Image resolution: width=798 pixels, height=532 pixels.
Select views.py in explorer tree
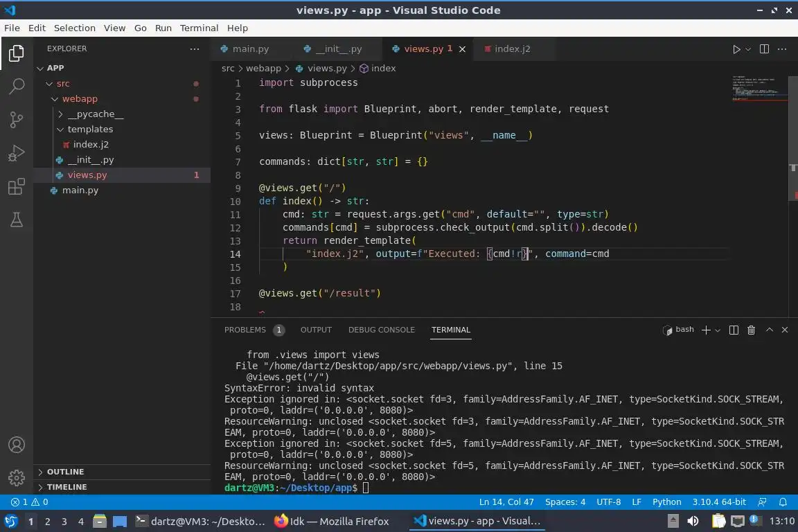(x=122, y=175)
